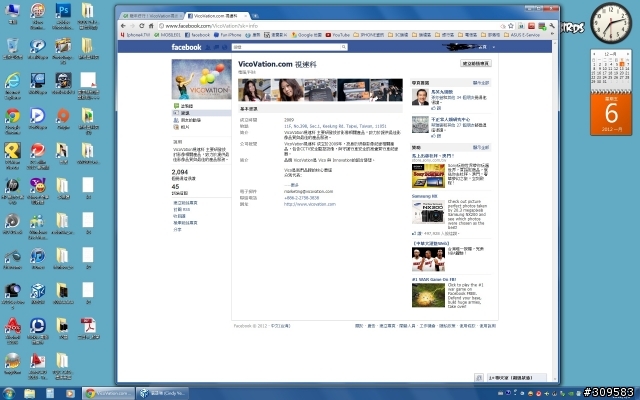
Task: Open the Samsung NX ad title
Action: tap(424, 196)
